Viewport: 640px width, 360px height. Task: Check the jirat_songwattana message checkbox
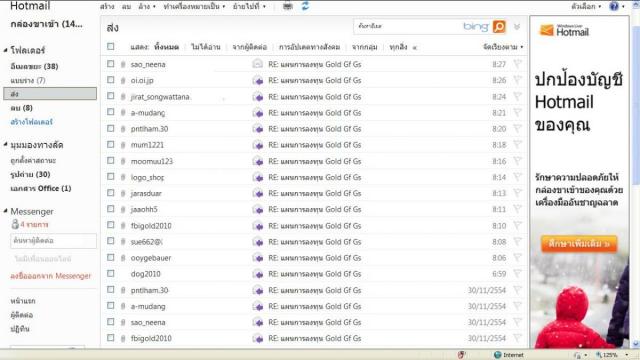click(x=111, y=96)
